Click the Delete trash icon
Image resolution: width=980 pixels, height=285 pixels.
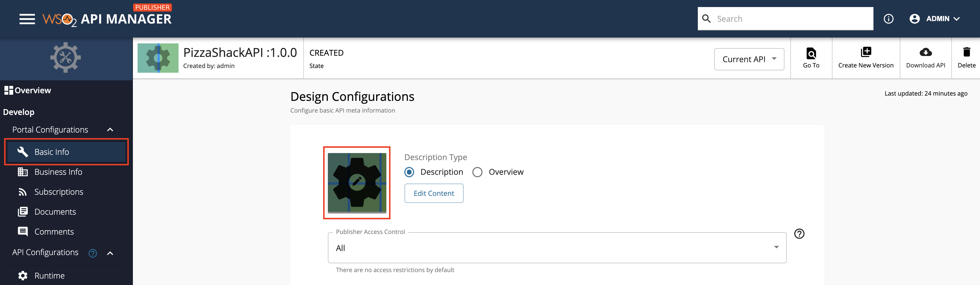(x=966, y=52)
